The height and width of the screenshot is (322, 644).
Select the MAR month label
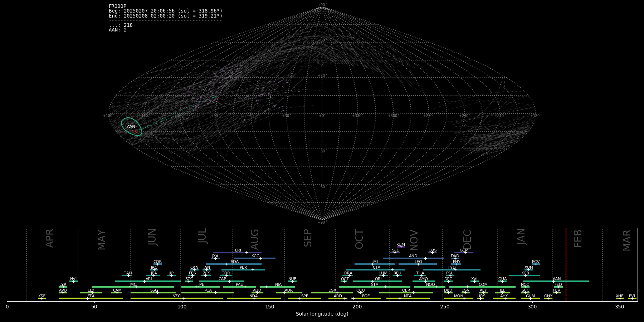[x=627, y=240]
